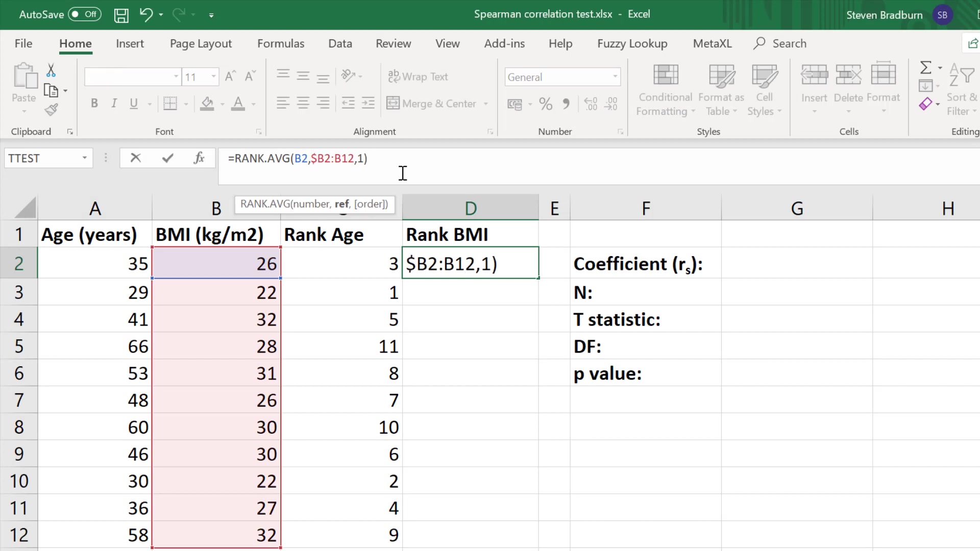Click the Save workbook icon
Image resolution: width=980 pixels, height=551 pixels.
120,14
